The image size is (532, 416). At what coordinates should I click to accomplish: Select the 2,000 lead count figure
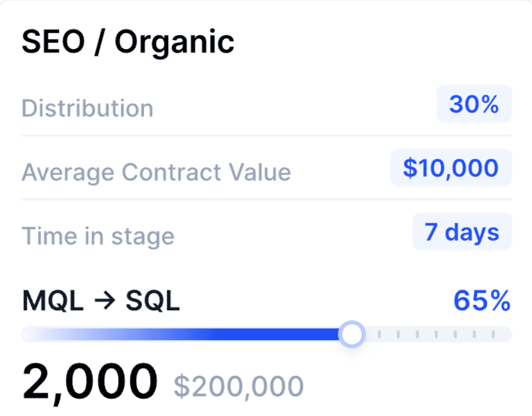click(90, 382)
